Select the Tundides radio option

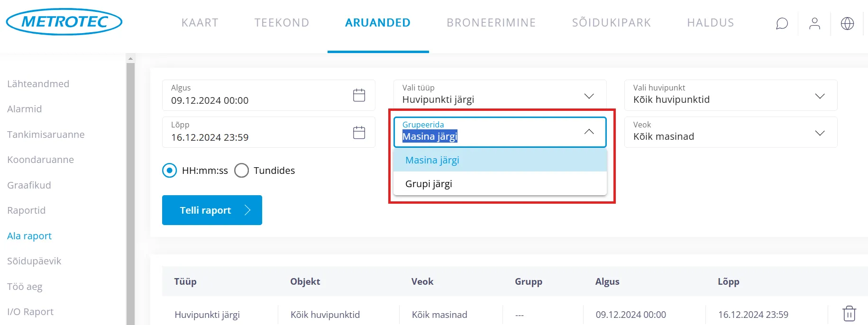(x=241, y=171)
